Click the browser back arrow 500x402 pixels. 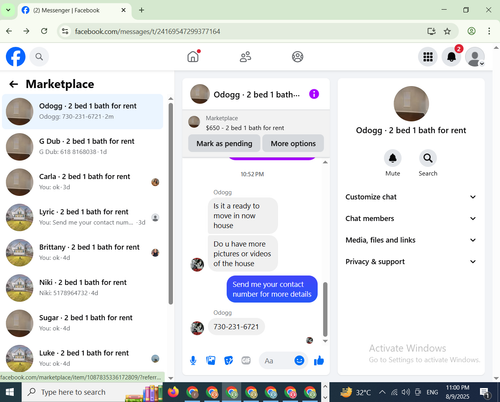tap(9, 31)
